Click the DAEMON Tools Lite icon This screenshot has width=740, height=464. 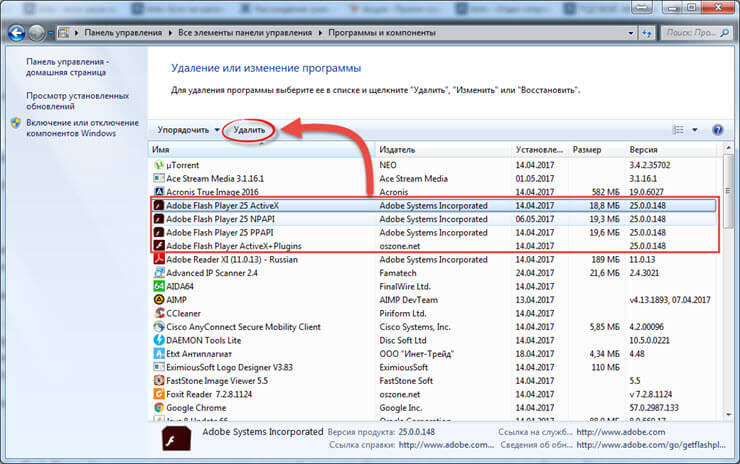click(x=159, y=340)
